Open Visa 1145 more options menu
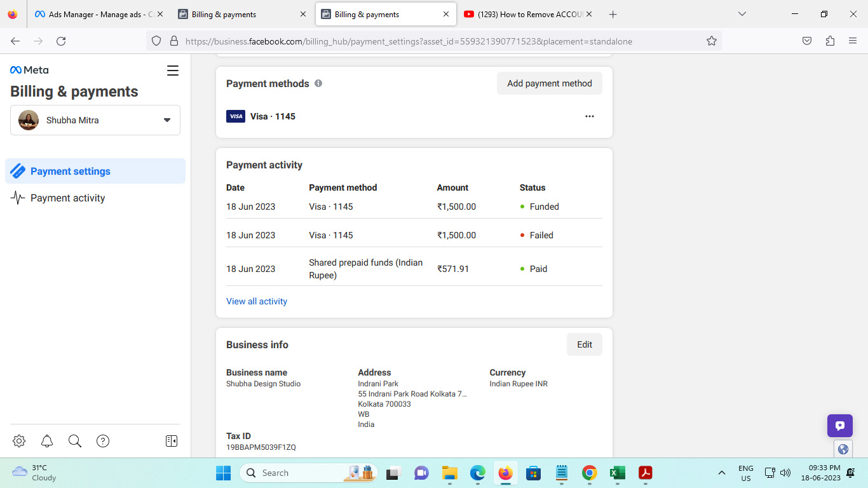The image size is (868, 488). (x=590, y=116)
